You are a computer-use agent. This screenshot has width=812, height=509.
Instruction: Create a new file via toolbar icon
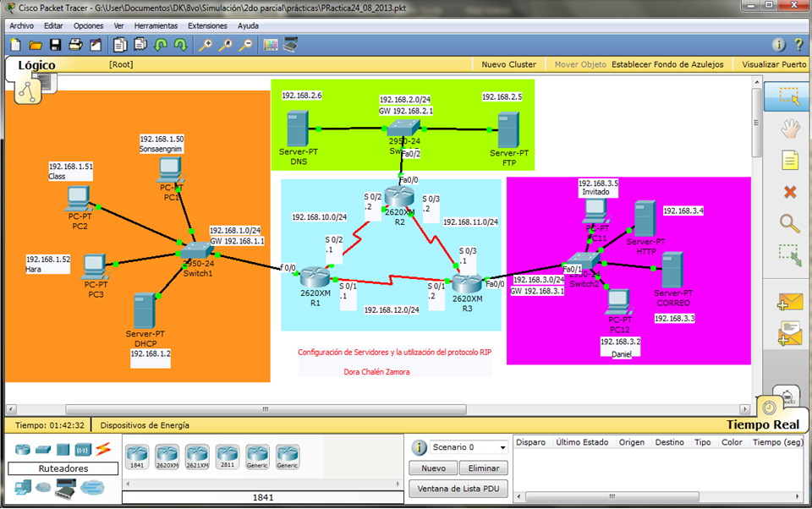15,45
